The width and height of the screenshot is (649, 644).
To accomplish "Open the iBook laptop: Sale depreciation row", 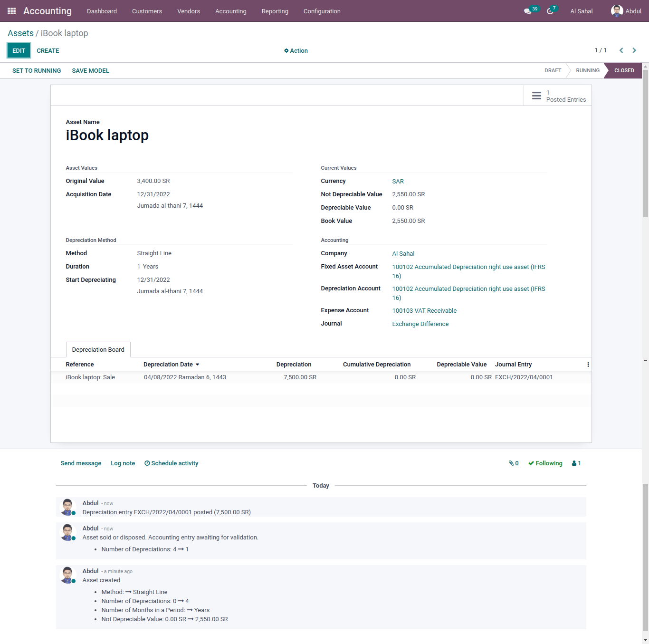I will 321,377.
